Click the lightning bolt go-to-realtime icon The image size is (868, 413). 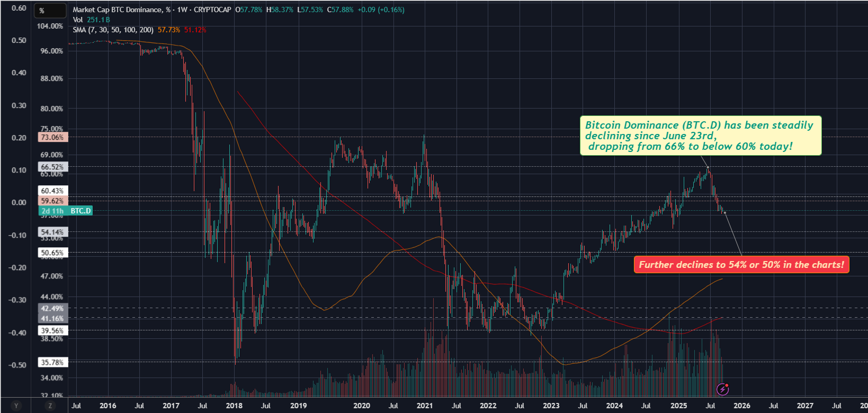tap(723, 389)
